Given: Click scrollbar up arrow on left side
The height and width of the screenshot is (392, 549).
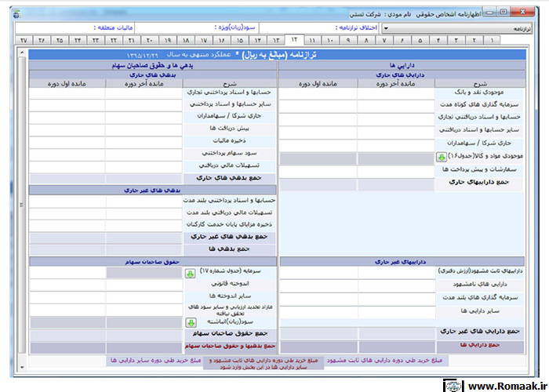Looking at the screenshot, I should click(22, 53).
